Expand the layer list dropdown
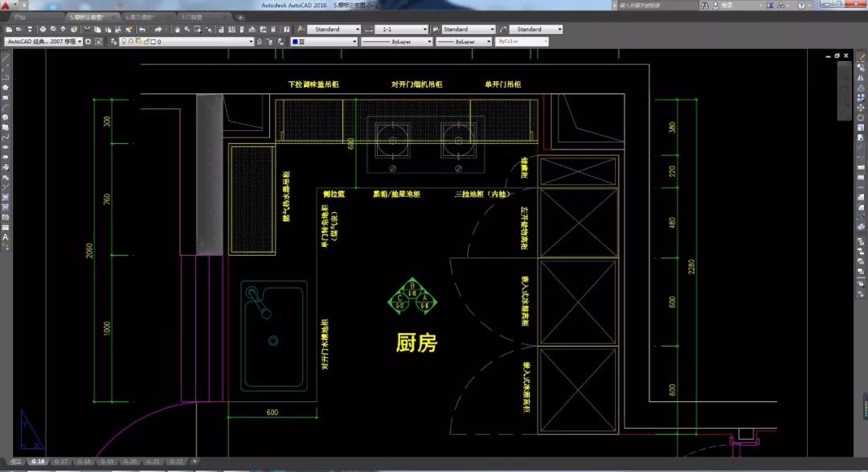 [x=251, y=41]
